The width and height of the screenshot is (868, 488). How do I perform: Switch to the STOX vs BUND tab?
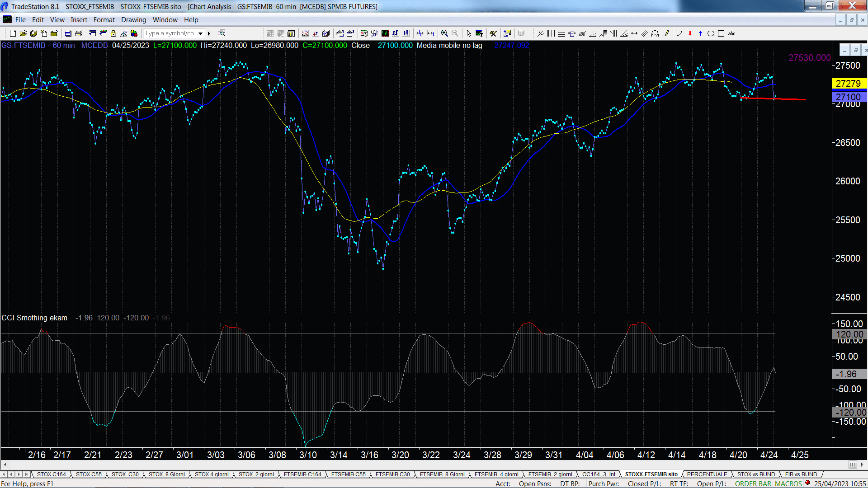coord(756,474)
